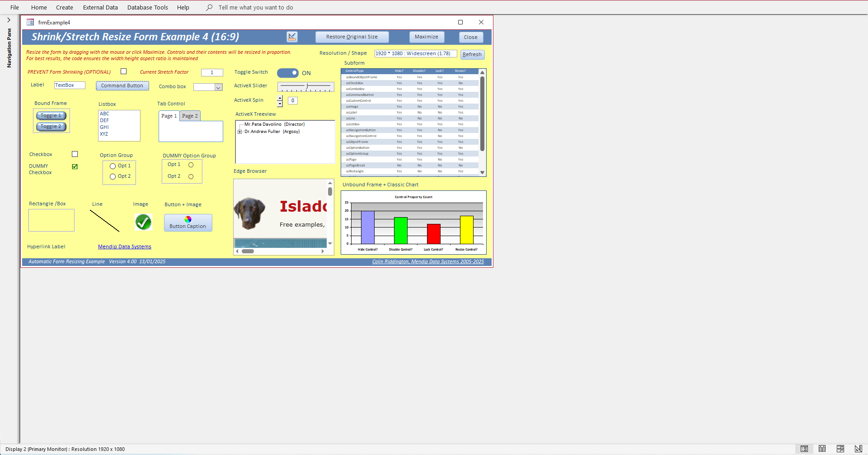The image size is (868, 455).
Task: Open the File menu
Action: 14,7
